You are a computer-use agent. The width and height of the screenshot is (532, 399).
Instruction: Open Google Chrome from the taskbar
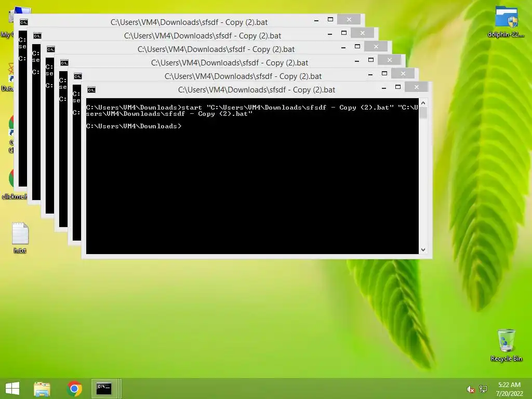click(74, 389)
